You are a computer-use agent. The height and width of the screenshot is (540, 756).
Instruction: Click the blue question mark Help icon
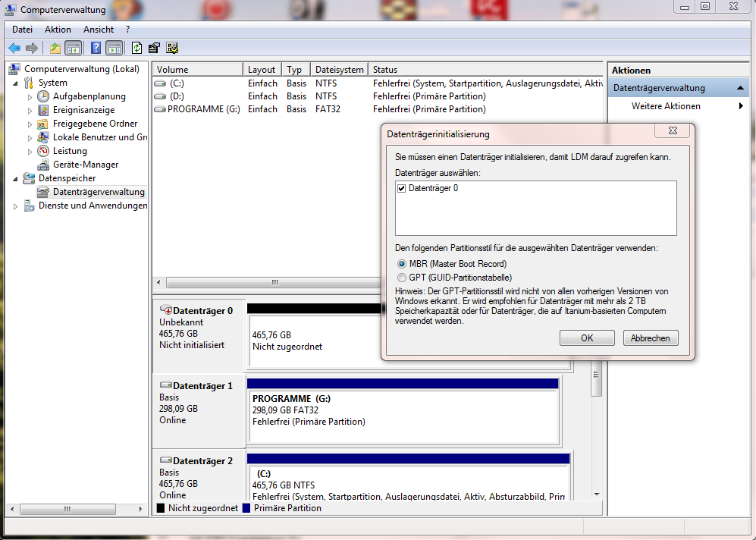point(96,48)
